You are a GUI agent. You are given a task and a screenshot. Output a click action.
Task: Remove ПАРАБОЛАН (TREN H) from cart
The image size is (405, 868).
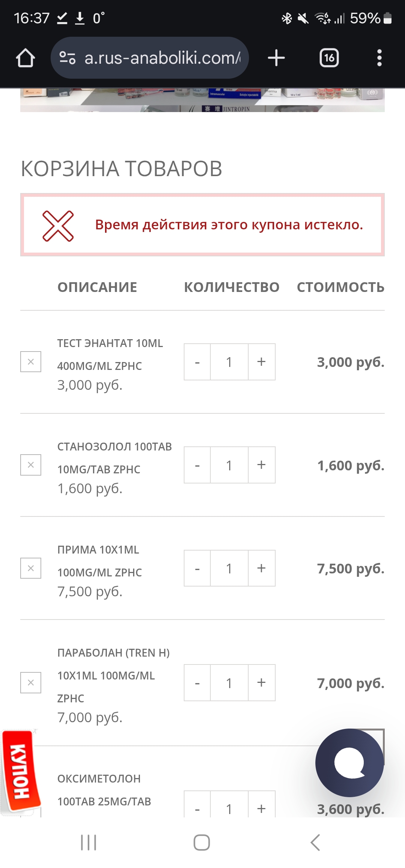(31, 683)
